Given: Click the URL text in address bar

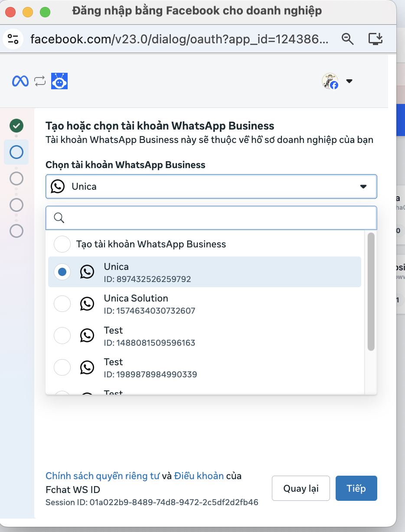Looking at the screenshot, I should (x=179, y=39).
